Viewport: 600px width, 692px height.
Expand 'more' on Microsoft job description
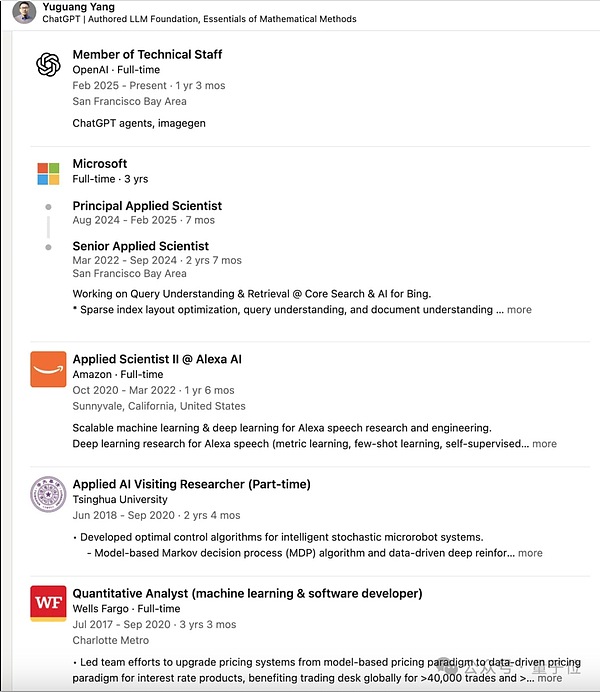click(519, 310)
